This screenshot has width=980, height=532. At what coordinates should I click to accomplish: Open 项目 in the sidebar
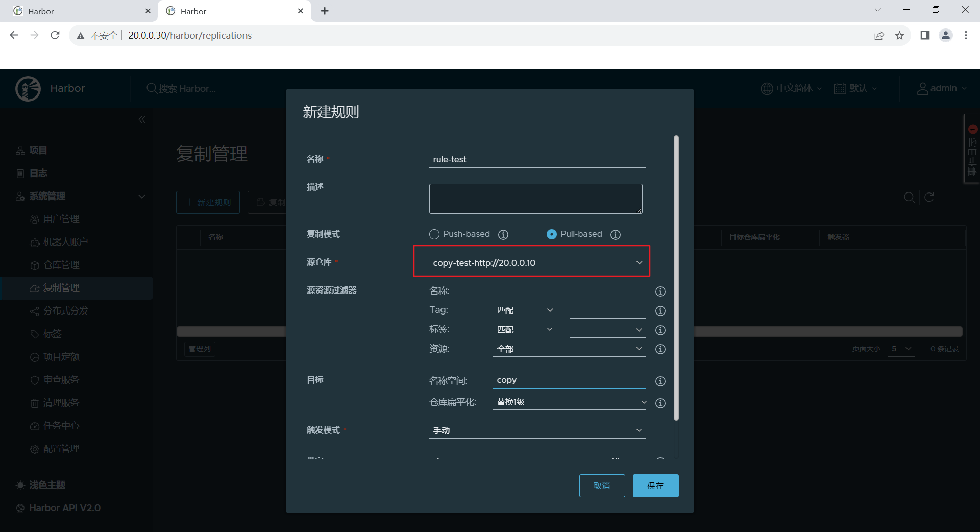(x=38, y=150)
